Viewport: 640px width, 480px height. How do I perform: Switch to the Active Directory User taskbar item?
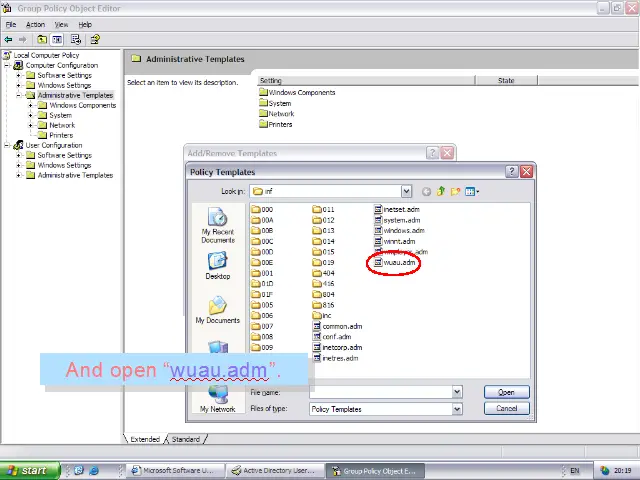click(x=275, y=471)
